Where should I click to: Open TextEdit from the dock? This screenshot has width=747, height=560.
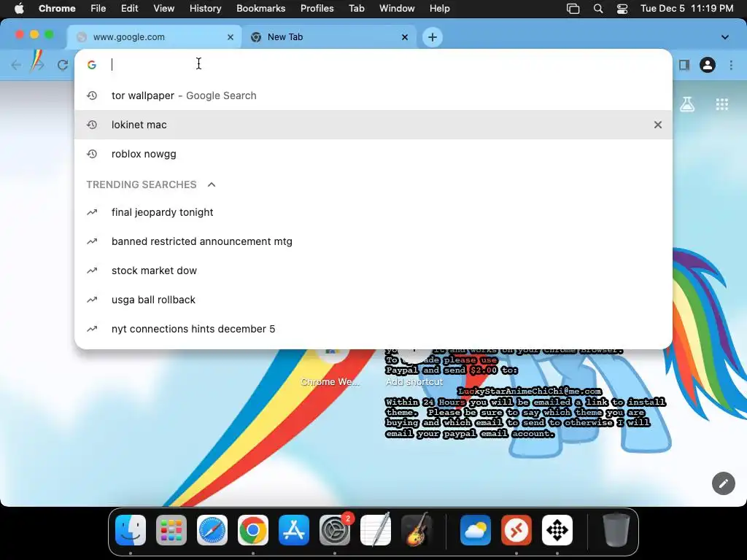coord(376,530)
